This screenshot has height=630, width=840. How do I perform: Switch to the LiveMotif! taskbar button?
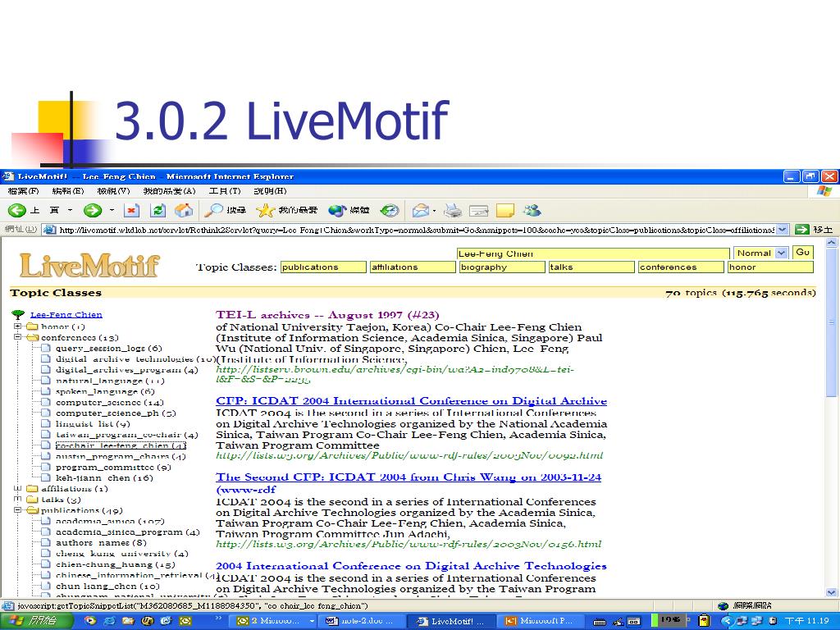pos(450,621)
